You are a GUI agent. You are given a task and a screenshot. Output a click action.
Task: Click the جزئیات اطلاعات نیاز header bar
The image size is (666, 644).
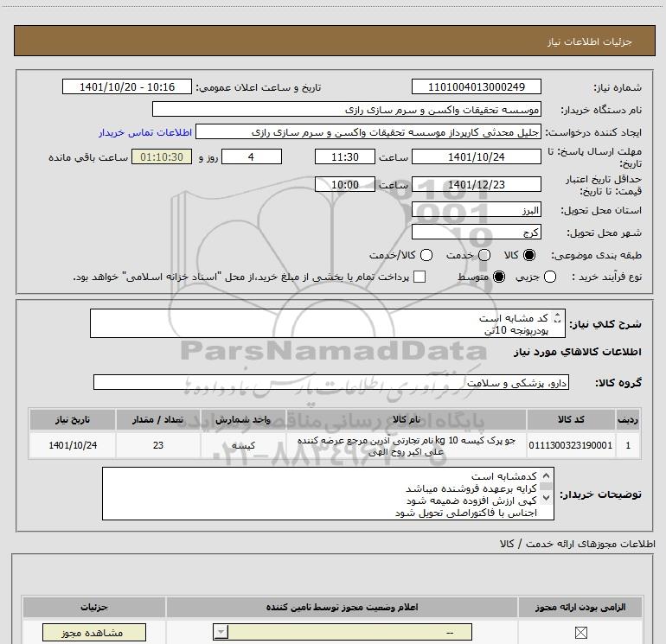[334, 41]
